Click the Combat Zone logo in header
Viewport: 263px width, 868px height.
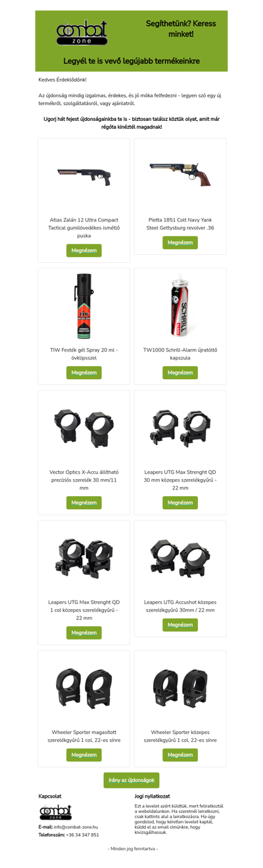(84, 32)
